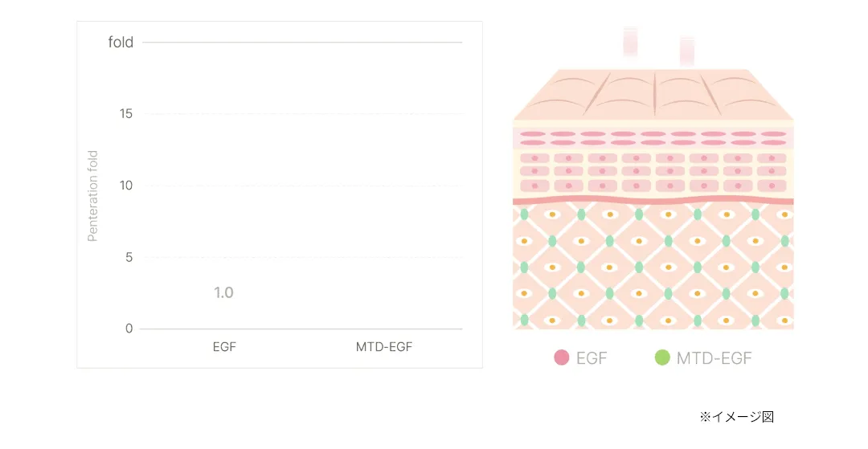Click the 0 tick on y-axis
Screen dimensions: 868x449
coord(129,329)
